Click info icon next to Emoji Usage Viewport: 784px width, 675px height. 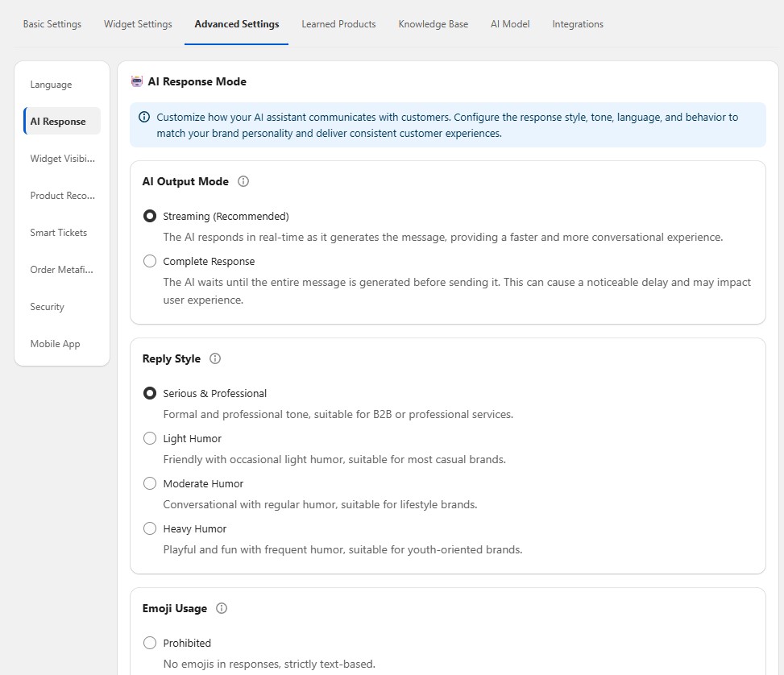click(222, 609)
